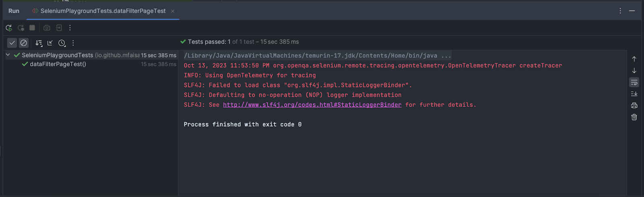Select the SeleniumPlaygroundTests.dataFilterPageTest tab
This screenshot has width=644, height=197.
(x=103, y=11)
